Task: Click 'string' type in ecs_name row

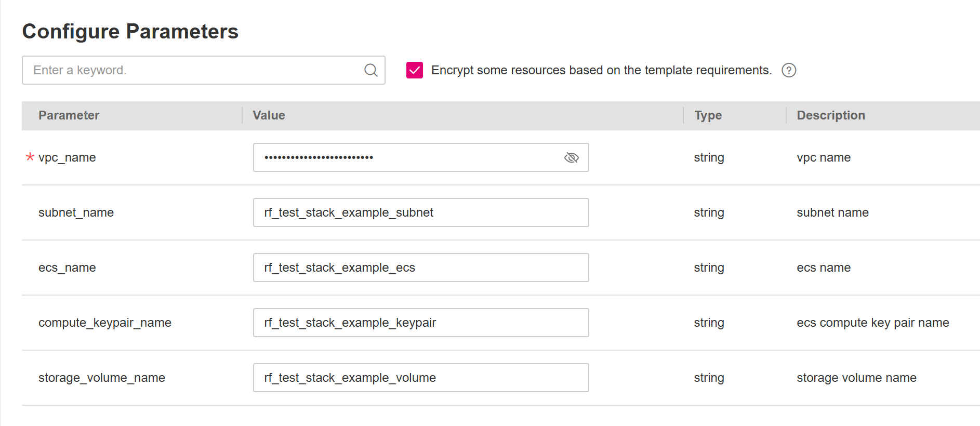Action: click(709, 268)
